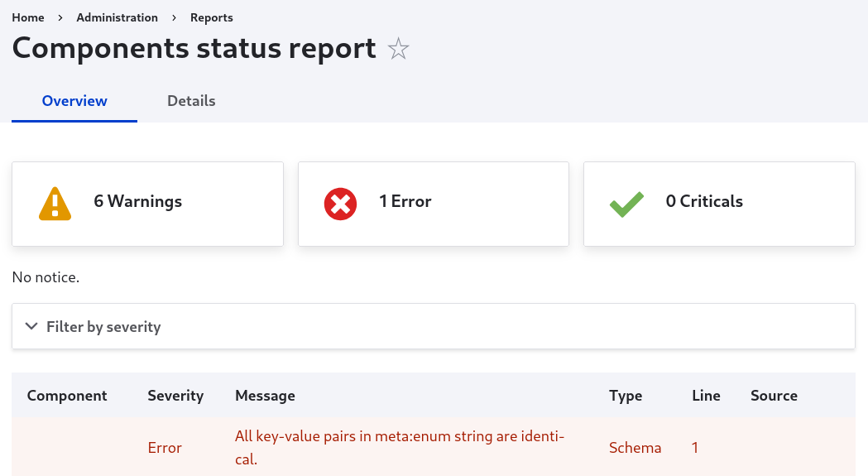Select the Overview tab

tap(74, 101)
